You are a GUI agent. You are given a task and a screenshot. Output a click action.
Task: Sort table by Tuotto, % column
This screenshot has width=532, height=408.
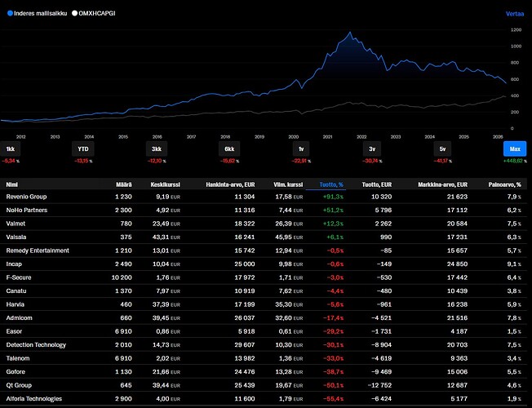tap(331, 184)
